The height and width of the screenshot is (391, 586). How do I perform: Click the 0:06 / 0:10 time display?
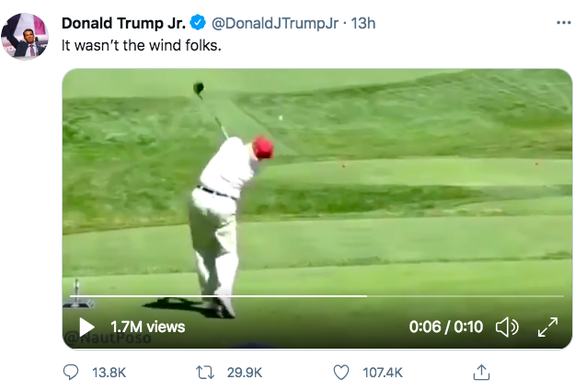coord(446,327)
